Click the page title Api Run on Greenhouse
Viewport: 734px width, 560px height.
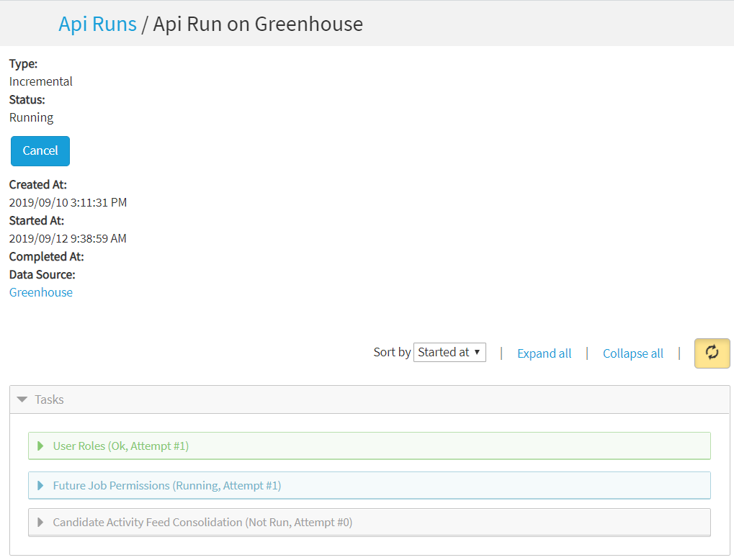tap(258, 24)
